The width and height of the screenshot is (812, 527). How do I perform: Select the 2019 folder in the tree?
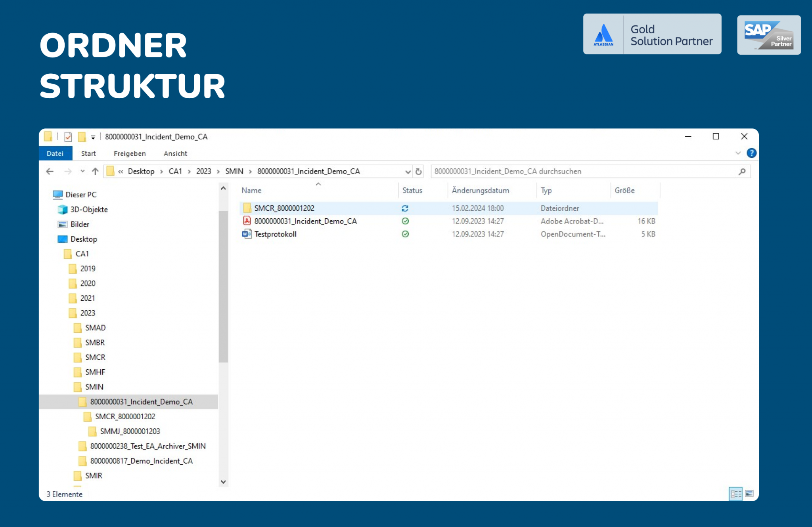coord(88,269)
